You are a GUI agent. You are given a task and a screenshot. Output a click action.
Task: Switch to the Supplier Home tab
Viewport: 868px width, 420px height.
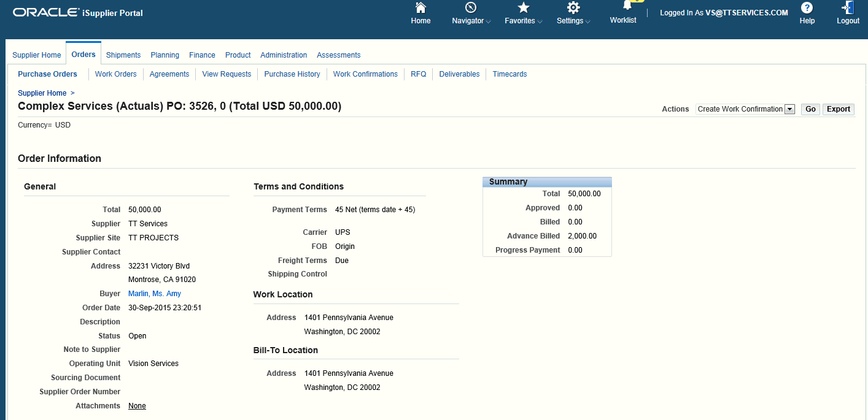point(37,55)
